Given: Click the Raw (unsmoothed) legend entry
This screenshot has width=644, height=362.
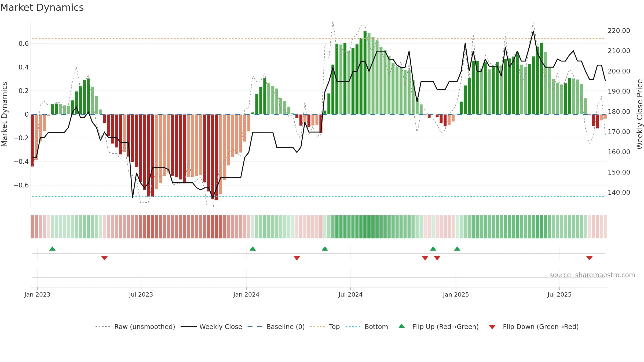Looking at the screenshot, I should (135, 327).
